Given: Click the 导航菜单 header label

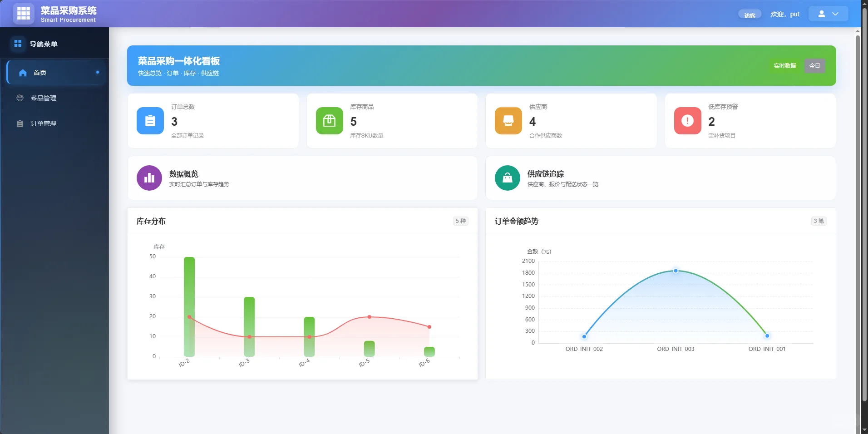Looking at the screenshot, I should tap(44, 44).
